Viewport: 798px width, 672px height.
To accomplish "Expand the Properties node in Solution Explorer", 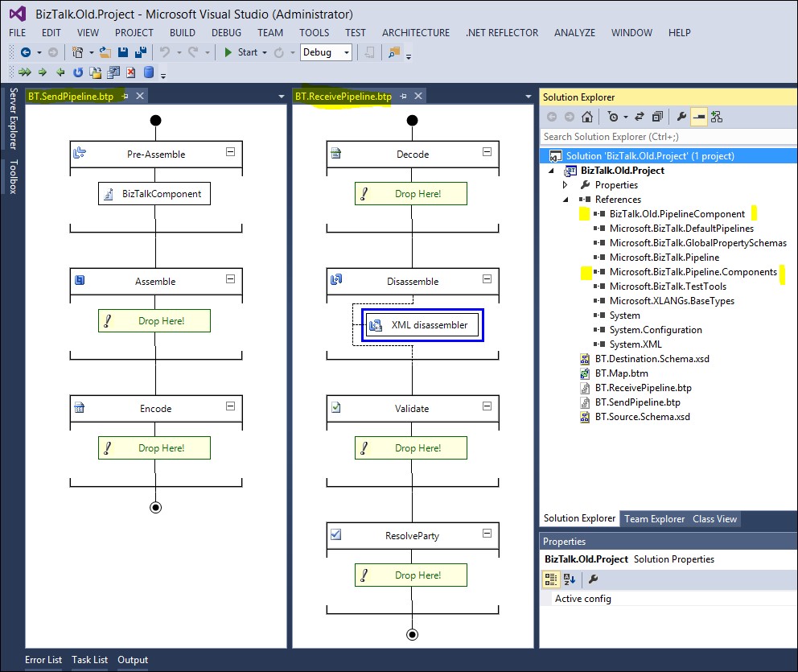I will point(565,185).
